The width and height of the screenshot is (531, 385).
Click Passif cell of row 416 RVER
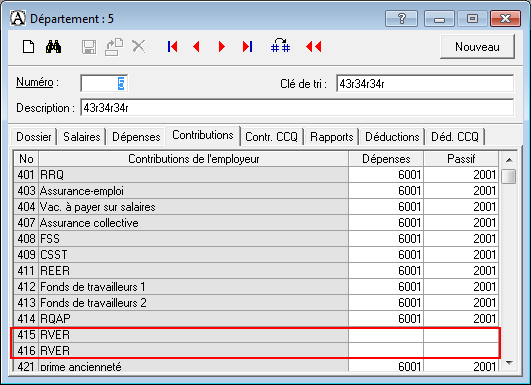[461, 350]
